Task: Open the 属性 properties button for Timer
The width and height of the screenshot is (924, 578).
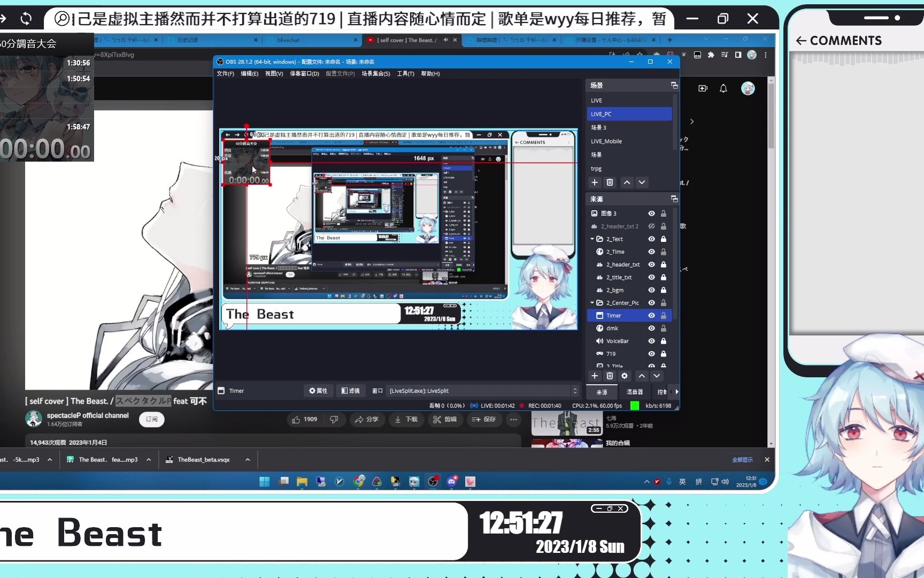Action: click(x=318, y=391)
